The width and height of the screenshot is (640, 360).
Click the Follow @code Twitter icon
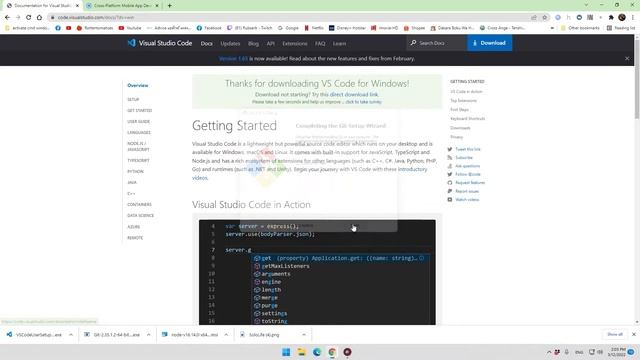tap(450, 174)
